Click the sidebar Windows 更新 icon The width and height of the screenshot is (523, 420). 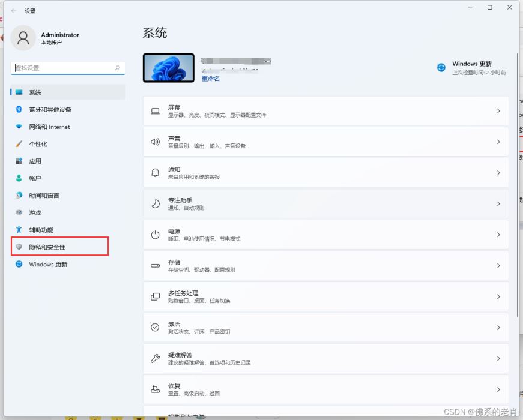tap(19, 264)
